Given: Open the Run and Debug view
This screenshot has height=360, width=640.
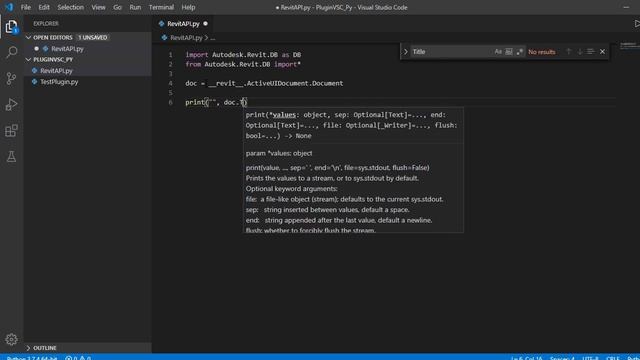Looking at the screenshot, I should [x=11, y=104].
